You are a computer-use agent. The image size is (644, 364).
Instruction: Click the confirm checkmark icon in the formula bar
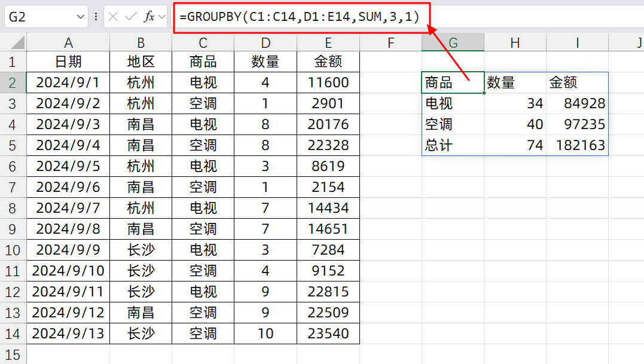(130, 17)
